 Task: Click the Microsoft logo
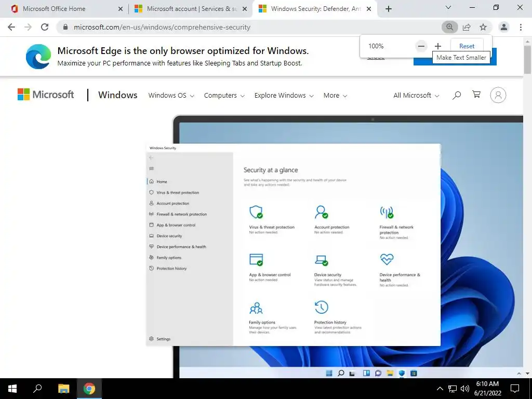point(46,95)
